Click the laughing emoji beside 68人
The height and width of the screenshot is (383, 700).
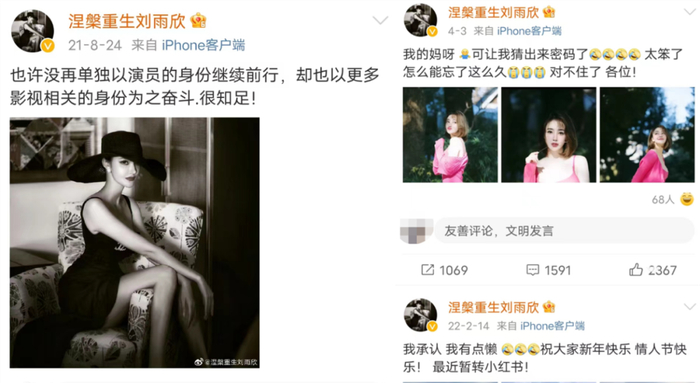click(687, 199)
